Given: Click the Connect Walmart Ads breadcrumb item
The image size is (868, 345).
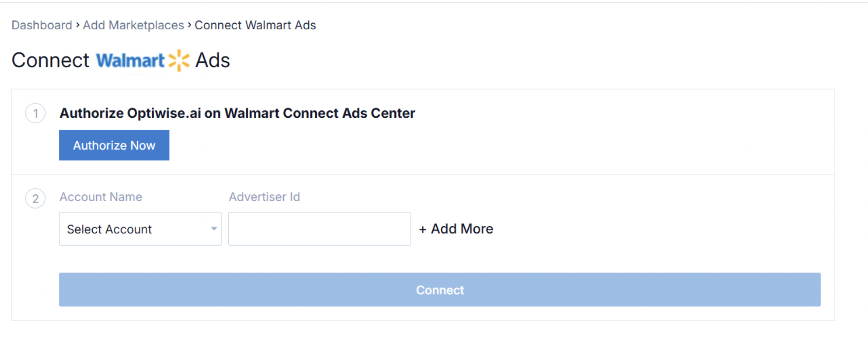Looking at the screenshot, I should [255, 25].
